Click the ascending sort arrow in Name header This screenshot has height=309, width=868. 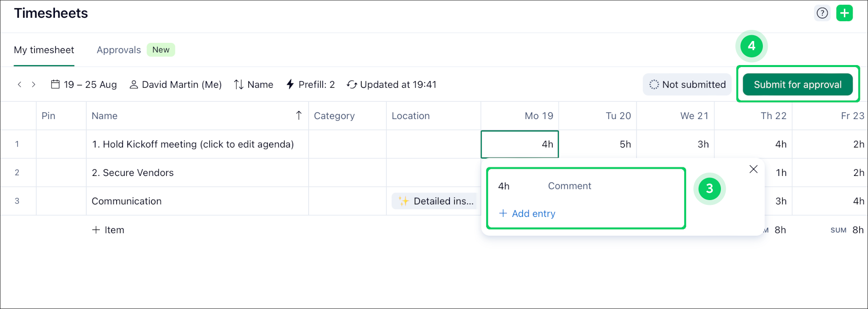tap(299, 115)
